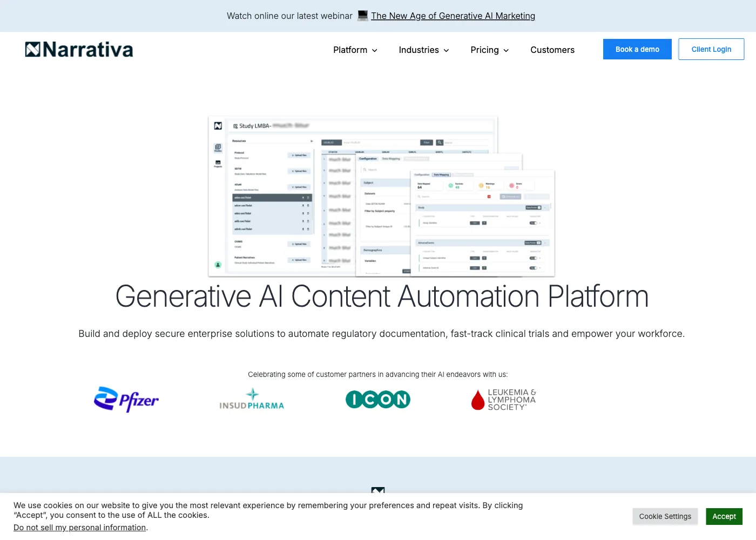Go to the Customers page
The image size is (756, 540).
[552, 50]
